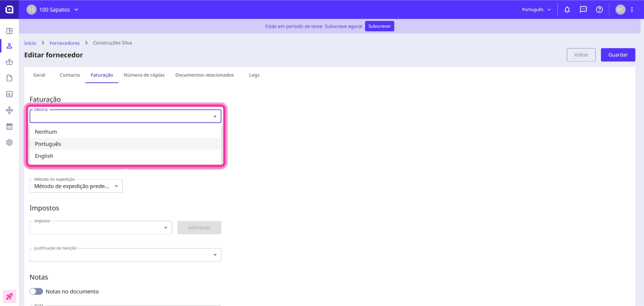Open the settings gear in the sidebar

coord(9,143)
